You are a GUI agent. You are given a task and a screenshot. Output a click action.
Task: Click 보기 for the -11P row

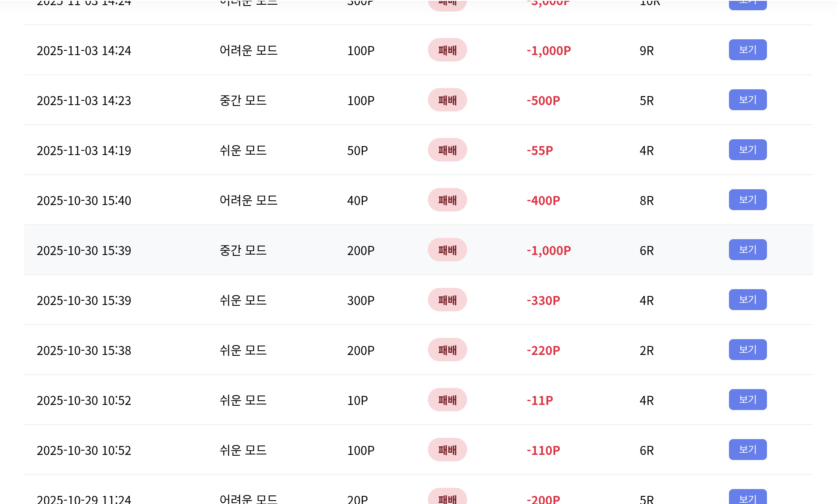click(747, 400)
